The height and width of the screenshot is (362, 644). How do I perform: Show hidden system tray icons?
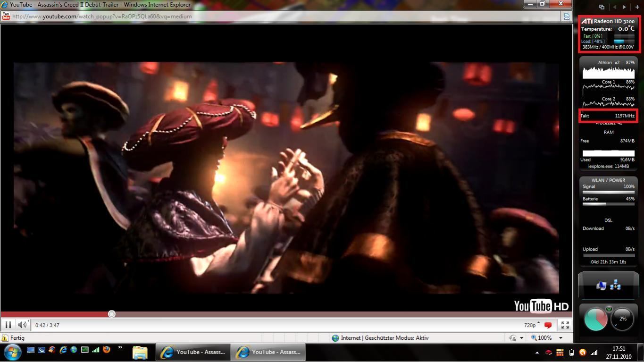[537, 353]
